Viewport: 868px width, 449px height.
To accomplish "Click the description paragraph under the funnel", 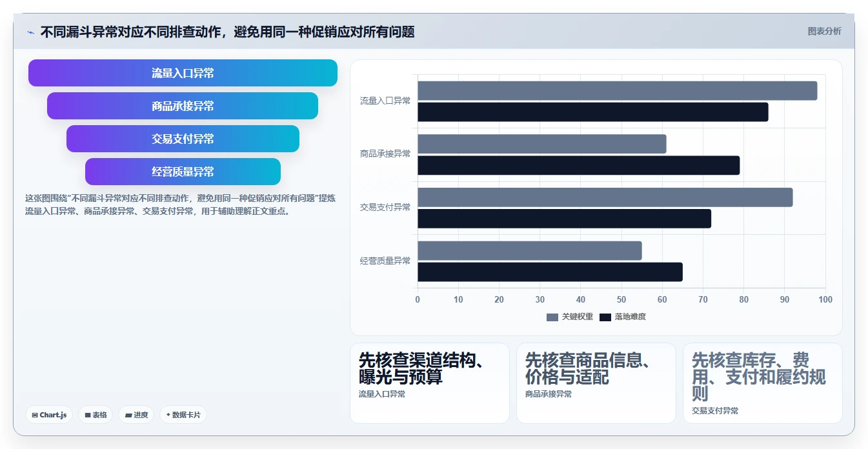I will pyautogui.click(x=180, y=205).
